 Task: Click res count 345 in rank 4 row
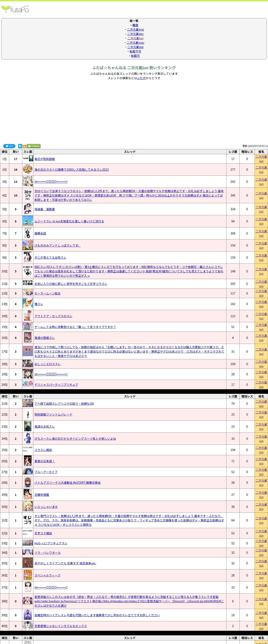(233, 195)
